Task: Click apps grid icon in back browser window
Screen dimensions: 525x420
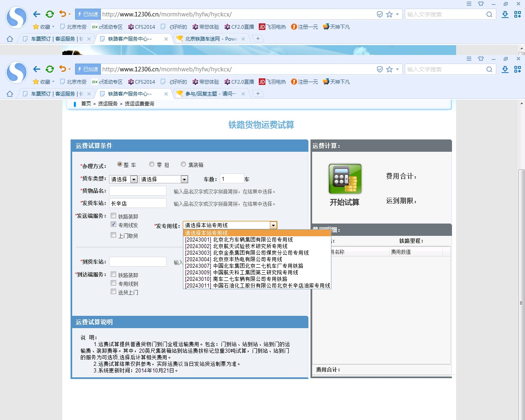Action: click(518, 14)
